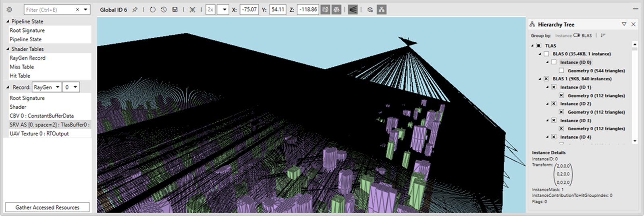Click the X coordinate field
Viewport: 644px width, 216px height.
click(x=249, y=10)
